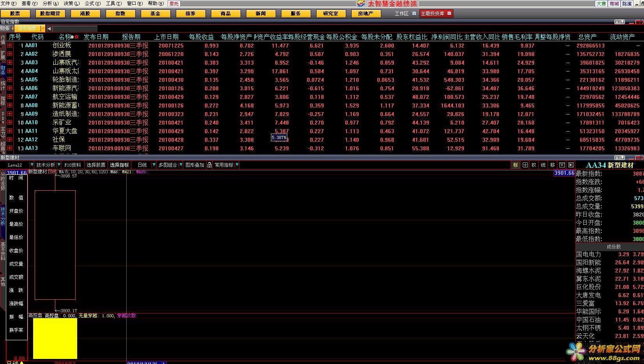This screenshot has height=364, width=644.
Task: Click the logo icon before 大智慧金融终端 title
Action: pyautogui.click(x=361, y=4)
